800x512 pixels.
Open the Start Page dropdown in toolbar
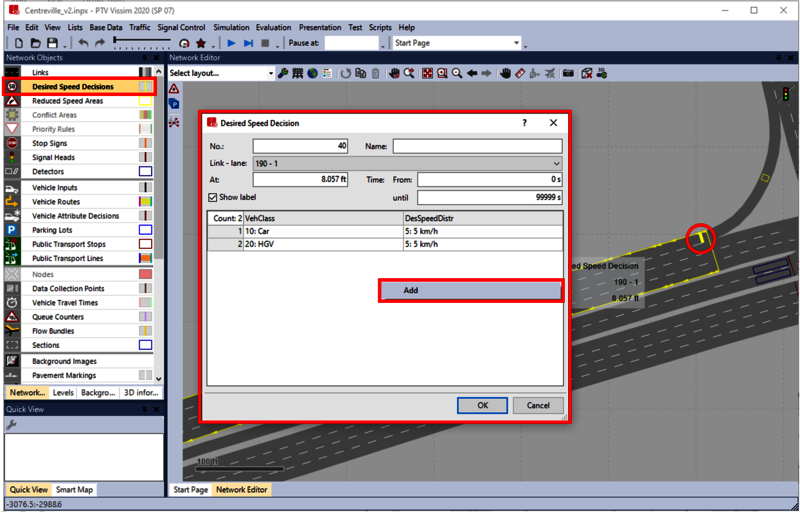[516, 44]
